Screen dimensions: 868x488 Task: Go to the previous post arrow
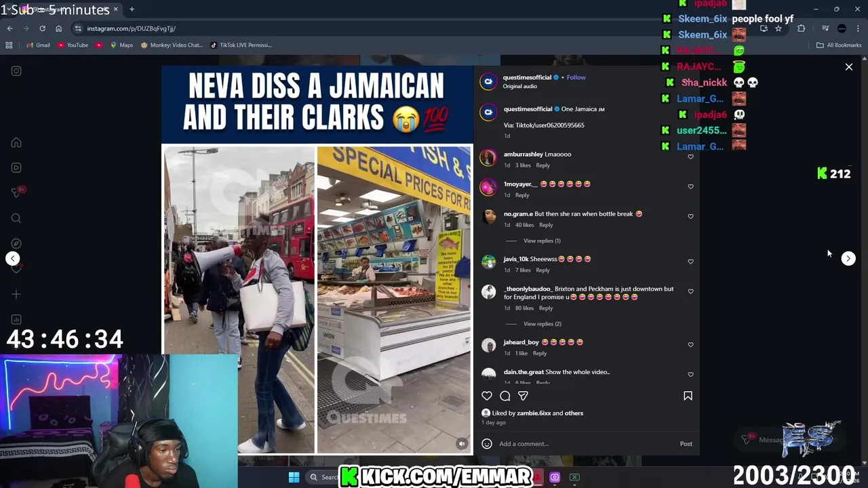click(13, 258)
